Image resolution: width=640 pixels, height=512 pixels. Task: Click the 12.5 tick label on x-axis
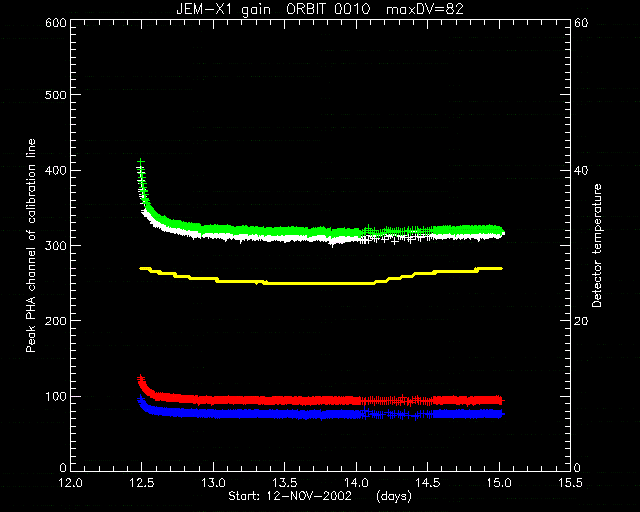coord(142,483)
